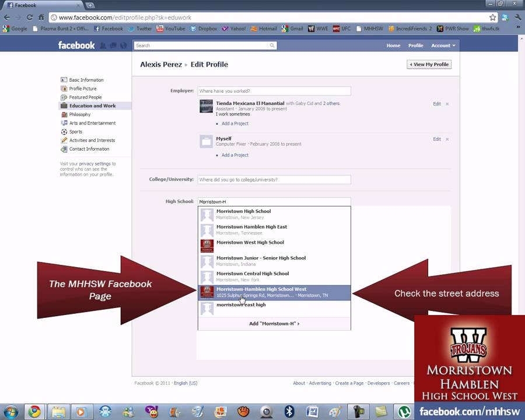Viewport: 525px width, 420px height.
Task: Choose Morristown-Hamblen High School West suggestion
Action: [274, 292]
